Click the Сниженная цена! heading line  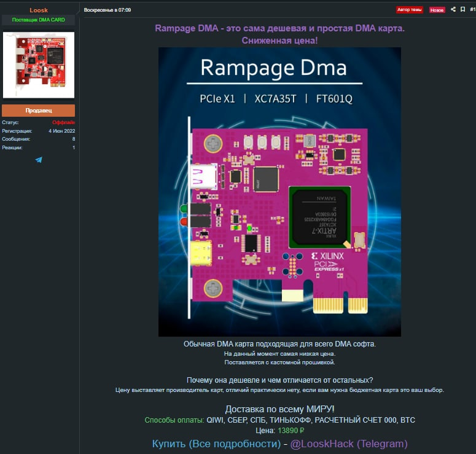coord(279,41)
